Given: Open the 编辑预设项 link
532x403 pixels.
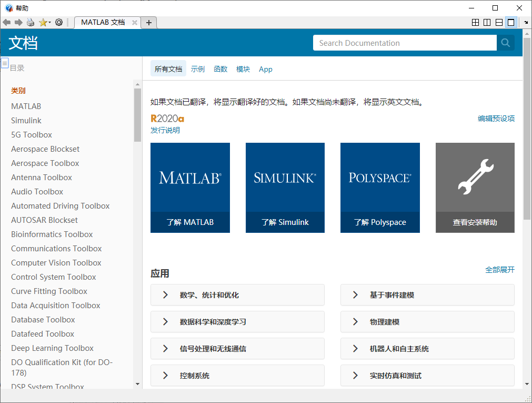Looking at the screenshot, I should pyautogui.click(x=496, y=119).
